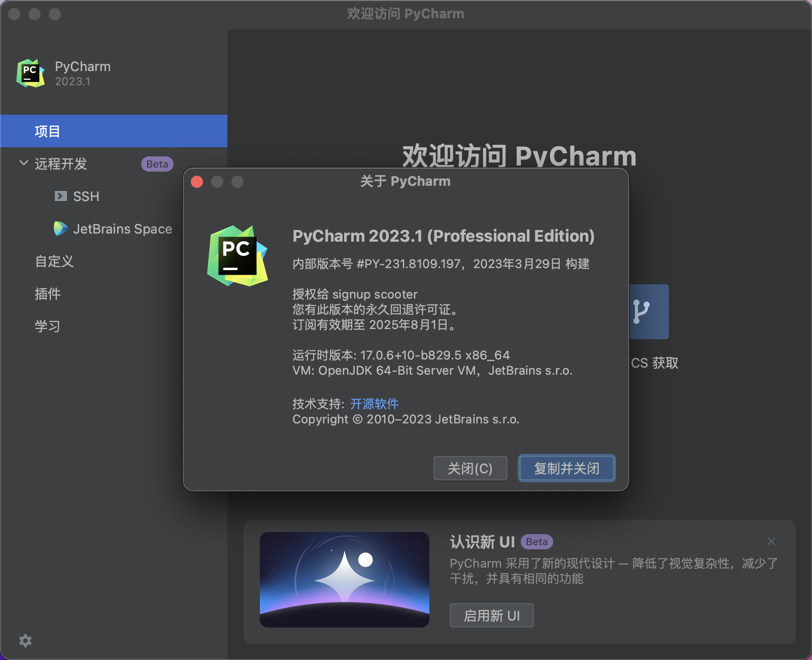Click the 订阅有效期至 2025年8月1日 line
Viewport: 812px width, 660px height.
click(374, 325)
